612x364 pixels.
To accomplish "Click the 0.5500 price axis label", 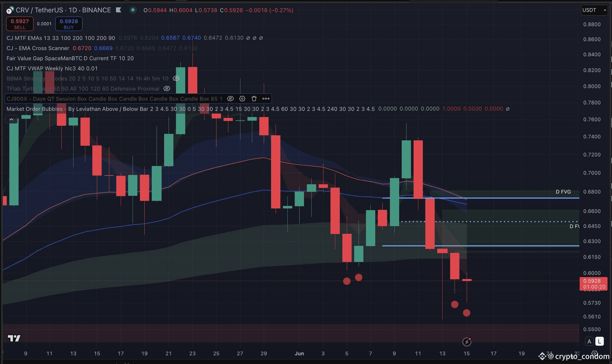I will pyautogui.click(x=592, y=329).
